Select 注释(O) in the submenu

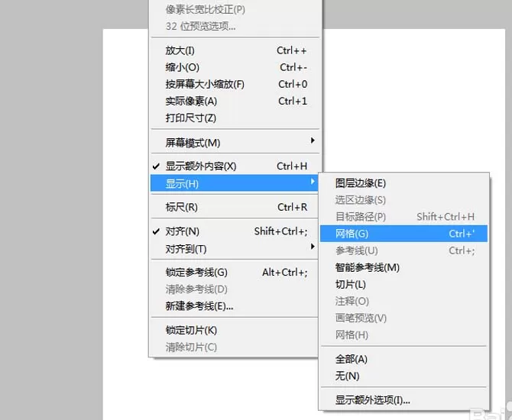pyautogui.click(x=403, y=301)
